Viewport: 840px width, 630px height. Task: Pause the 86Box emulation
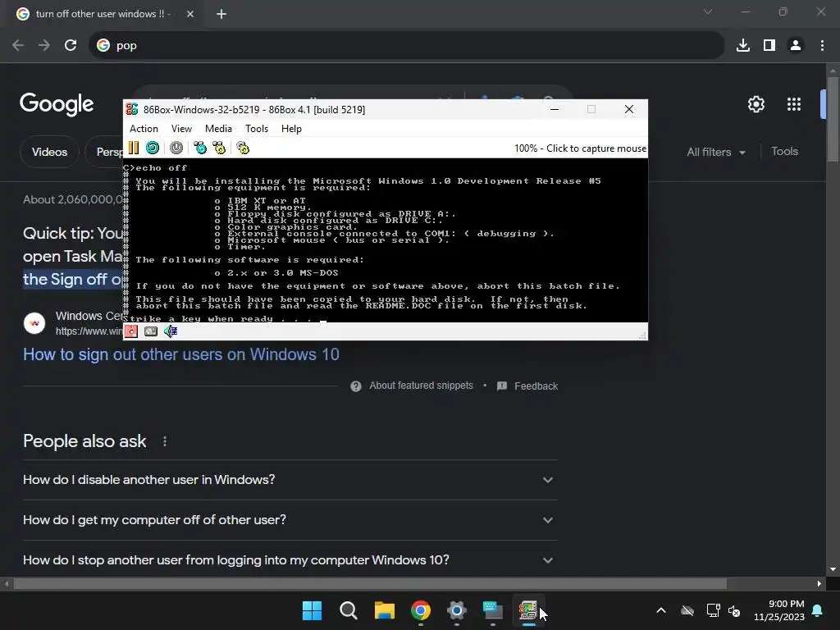(x=134, y=148)
